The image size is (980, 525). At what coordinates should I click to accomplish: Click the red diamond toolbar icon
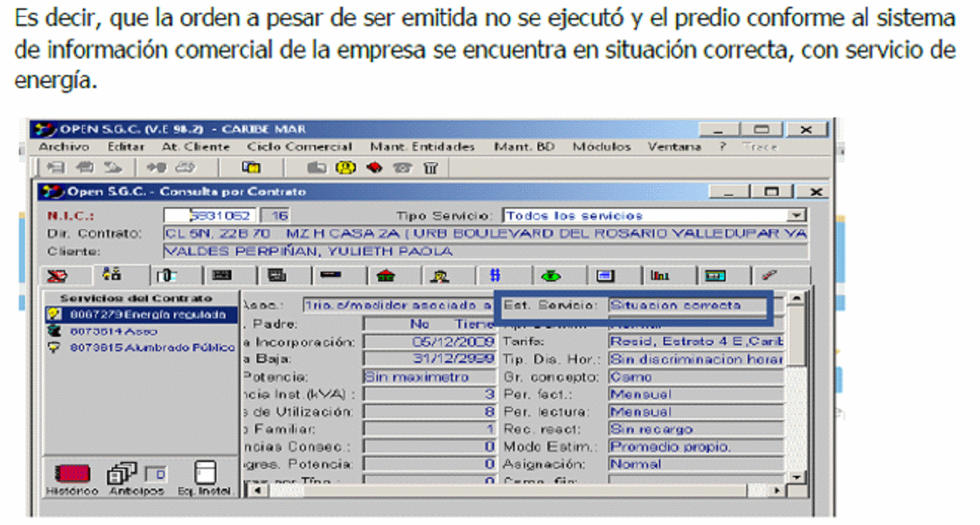point(374,168)
